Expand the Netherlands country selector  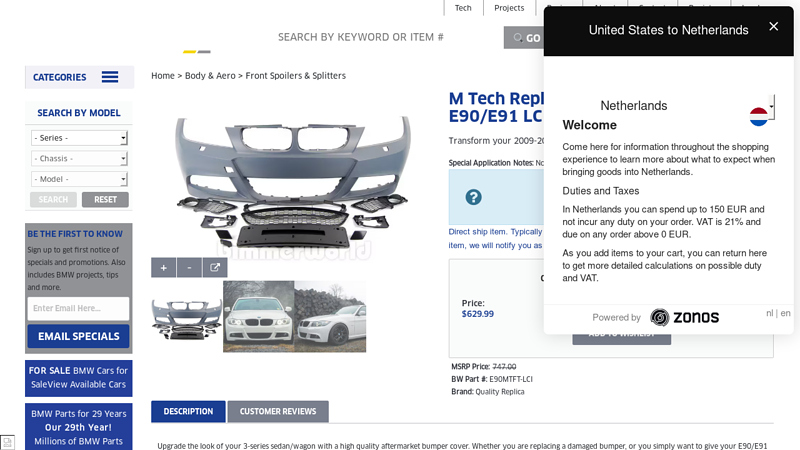point(771,107)
